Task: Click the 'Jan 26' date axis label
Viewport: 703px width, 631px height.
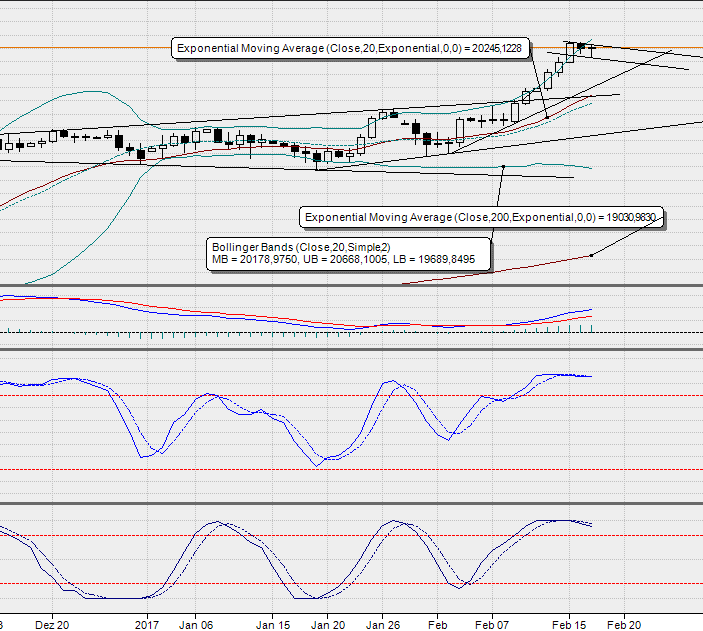Action: tap(382, 625)
